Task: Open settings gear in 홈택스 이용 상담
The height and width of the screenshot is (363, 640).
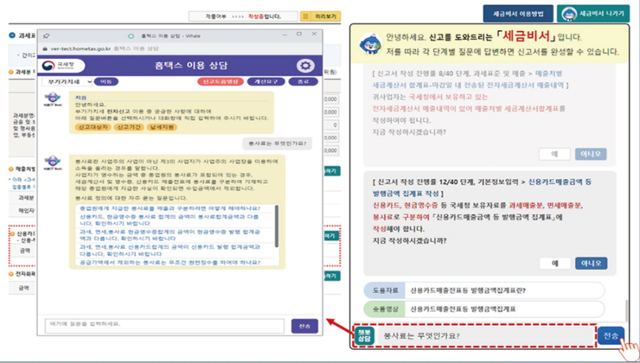Action: [305, 66]
